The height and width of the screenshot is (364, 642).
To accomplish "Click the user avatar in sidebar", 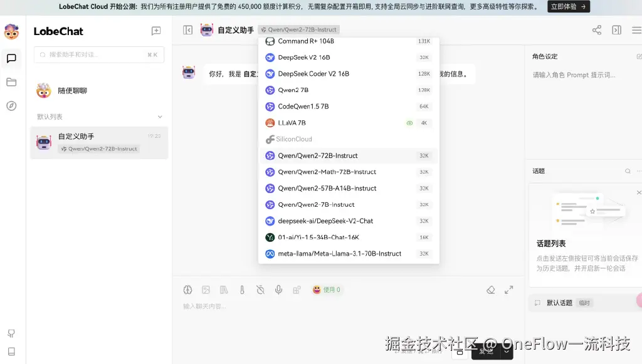I will [x=11, y=31].
